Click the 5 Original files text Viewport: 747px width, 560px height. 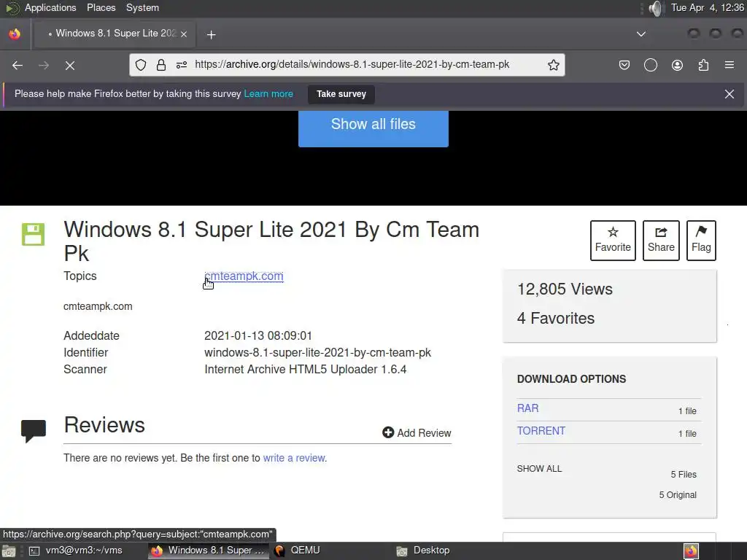point(678,495)
